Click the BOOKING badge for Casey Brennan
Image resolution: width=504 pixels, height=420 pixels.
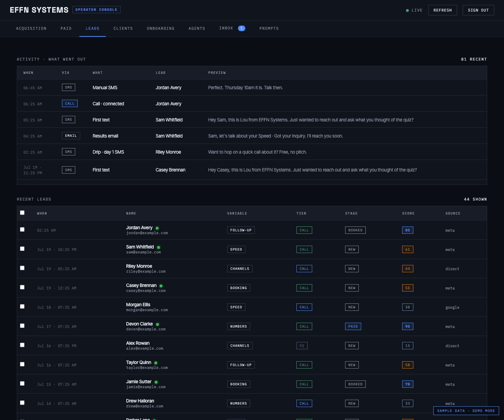coord(239,288)
